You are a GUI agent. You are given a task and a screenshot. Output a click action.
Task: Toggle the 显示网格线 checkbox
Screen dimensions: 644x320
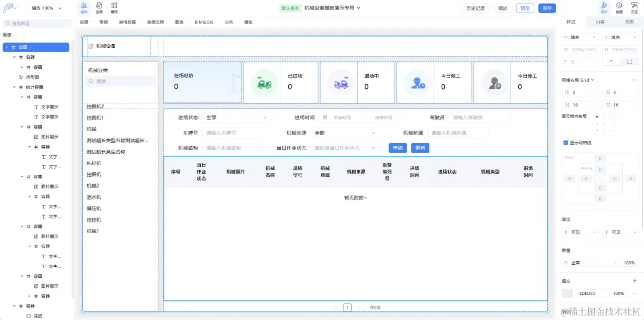[x=566, y=142]
